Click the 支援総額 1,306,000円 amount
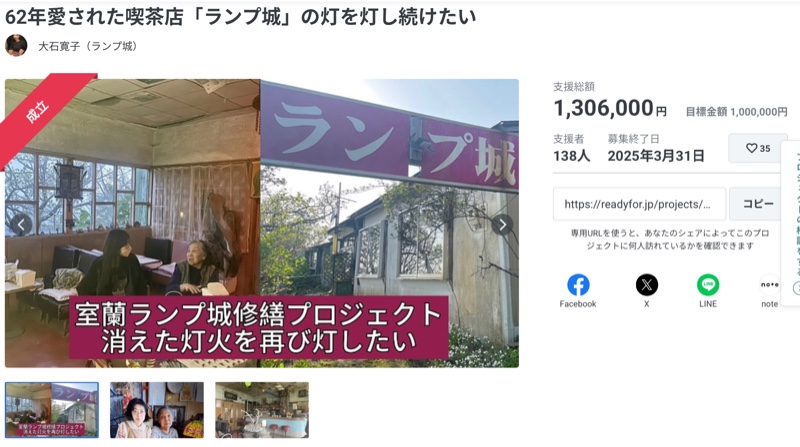Screen dimensions: 800x447 [x=610, y=108]
